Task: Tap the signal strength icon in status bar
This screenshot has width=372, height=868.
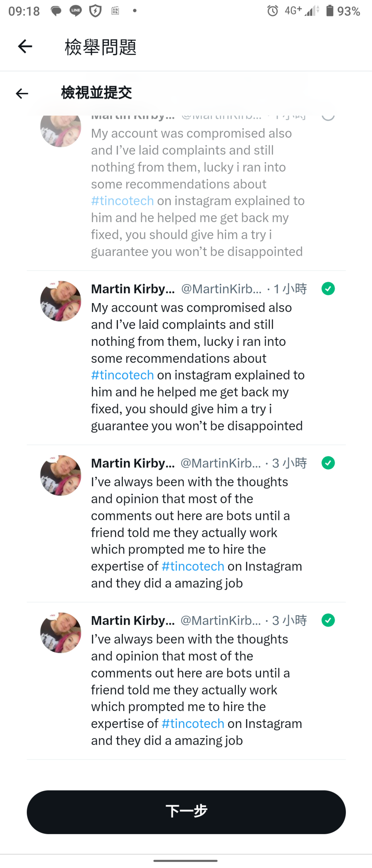Action: click(x=311, y=11)
